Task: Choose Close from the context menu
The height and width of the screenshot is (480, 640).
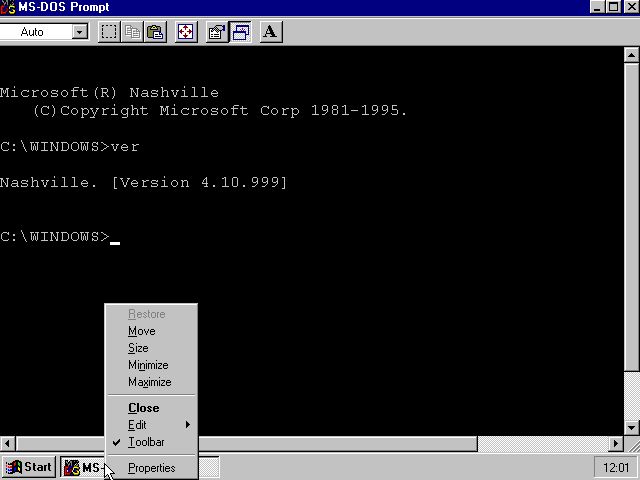Action: click(x=151, y=408)
